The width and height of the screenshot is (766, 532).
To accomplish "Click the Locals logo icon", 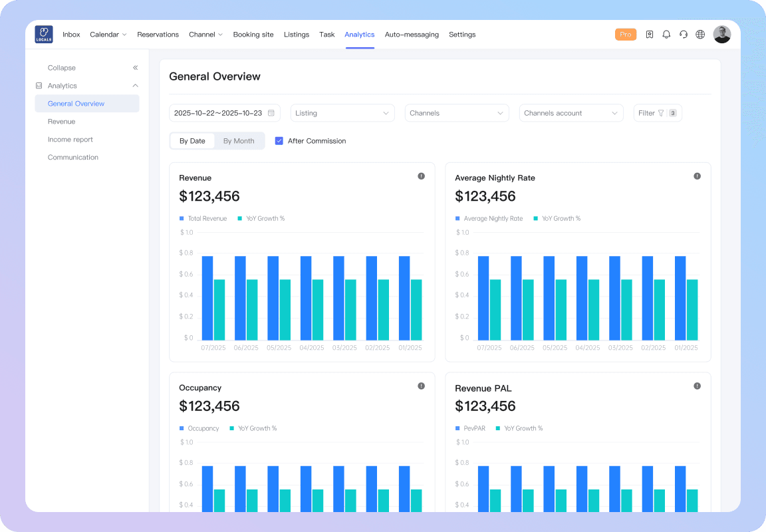I will pos(44,34).
